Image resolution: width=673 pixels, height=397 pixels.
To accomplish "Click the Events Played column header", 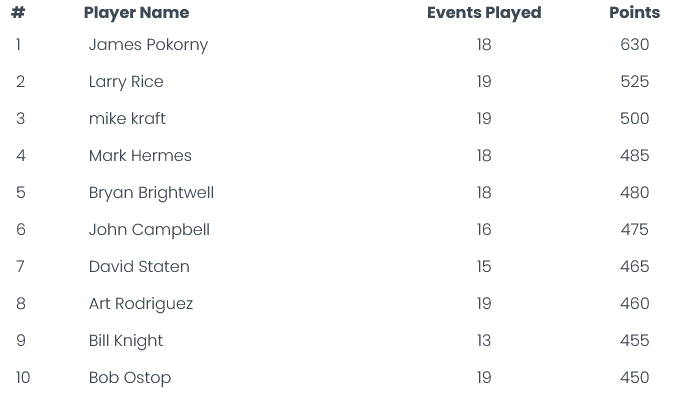I will pos(484,13).
